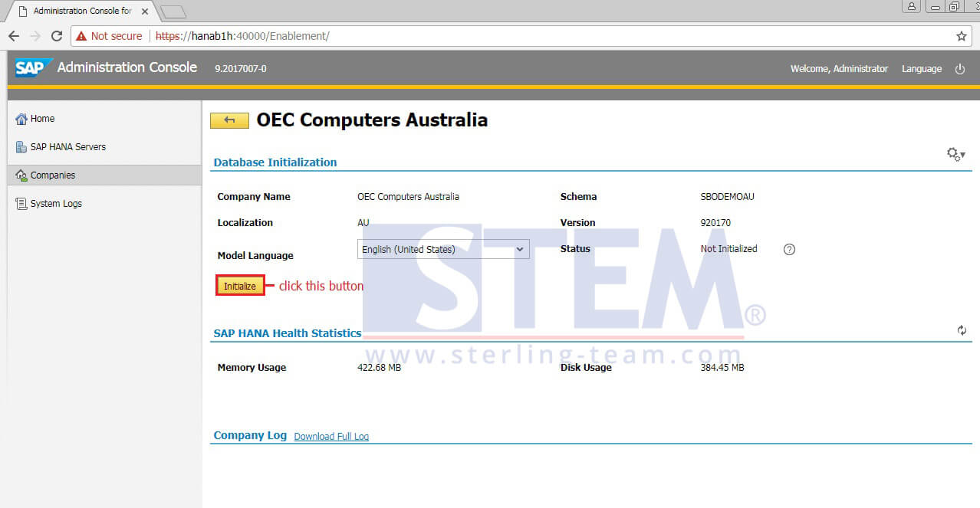Open Model Language dropdown
This screenshot has width=980, height=508.
point(443,249)
